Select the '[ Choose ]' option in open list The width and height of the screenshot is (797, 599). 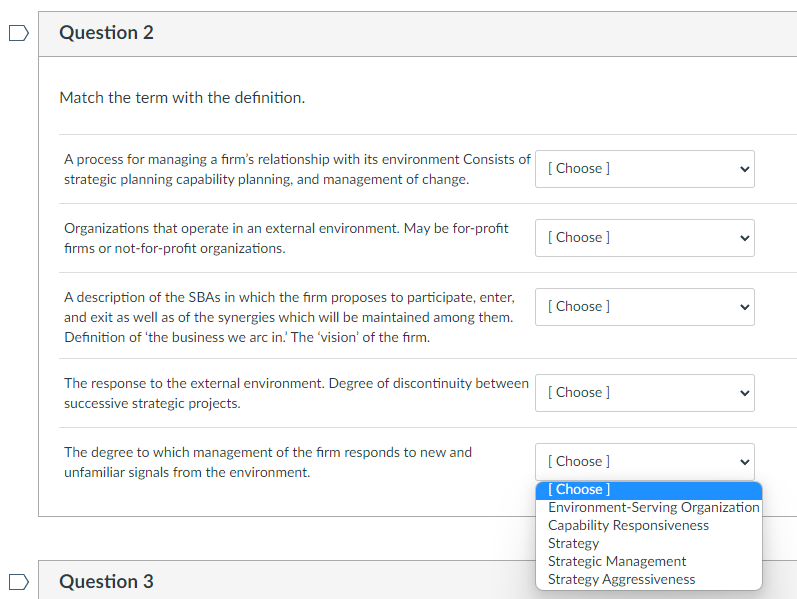click(x=649, y=490)
